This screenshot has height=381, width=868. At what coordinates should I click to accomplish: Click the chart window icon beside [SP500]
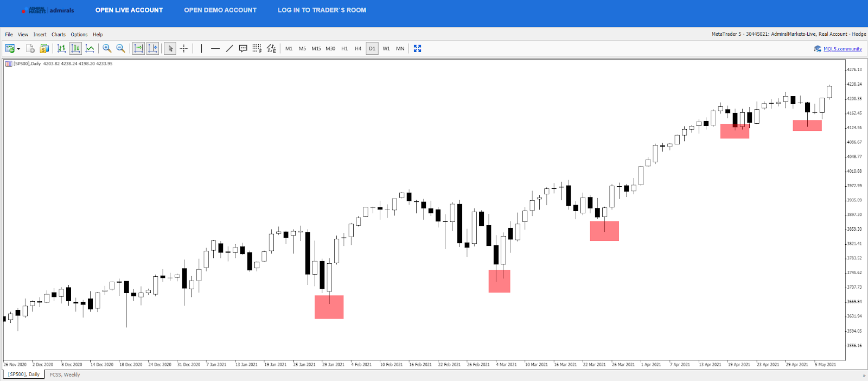tap(9, 63)
